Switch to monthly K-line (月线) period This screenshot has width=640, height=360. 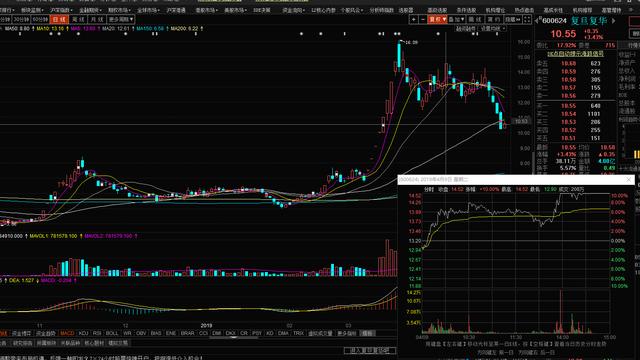pos(97,19)
